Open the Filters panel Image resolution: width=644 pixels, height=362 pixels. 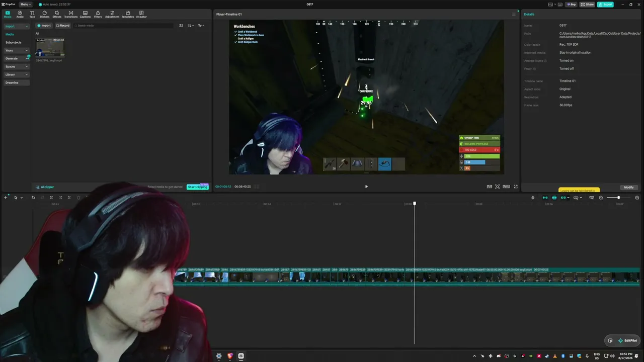(98, 14)
